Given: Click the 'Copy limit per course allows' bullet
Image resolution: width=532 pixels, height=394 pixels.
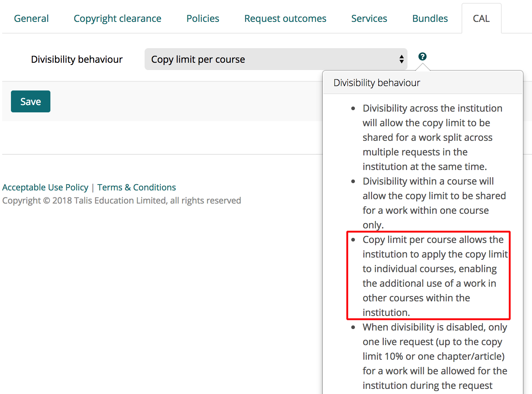Looking at the screenshot, I should click(435, 276).
